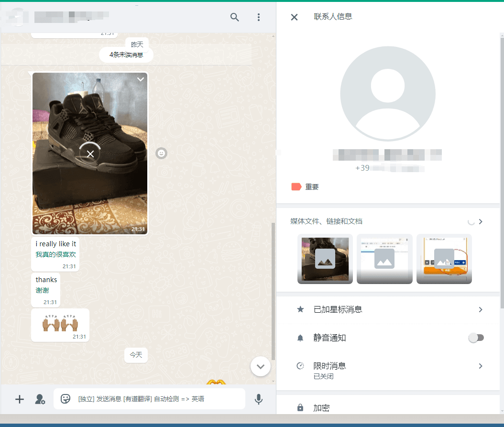Cancel the shoe image download
The height and width of the screenshot is (427, 504).
click(90, 153)
